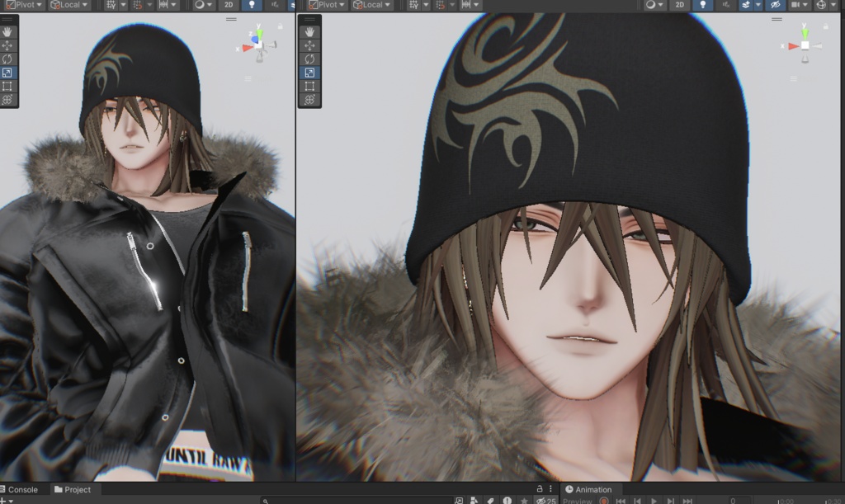
Task: Toggle scene lighting in left scene view
Action: (252, 5)
